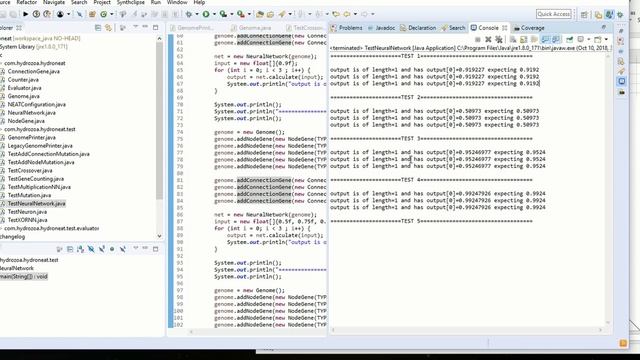Toggle Hide Static Members in Outline
Screen dimensions: 640x360
pyautogui.click(x=101, y=249)
